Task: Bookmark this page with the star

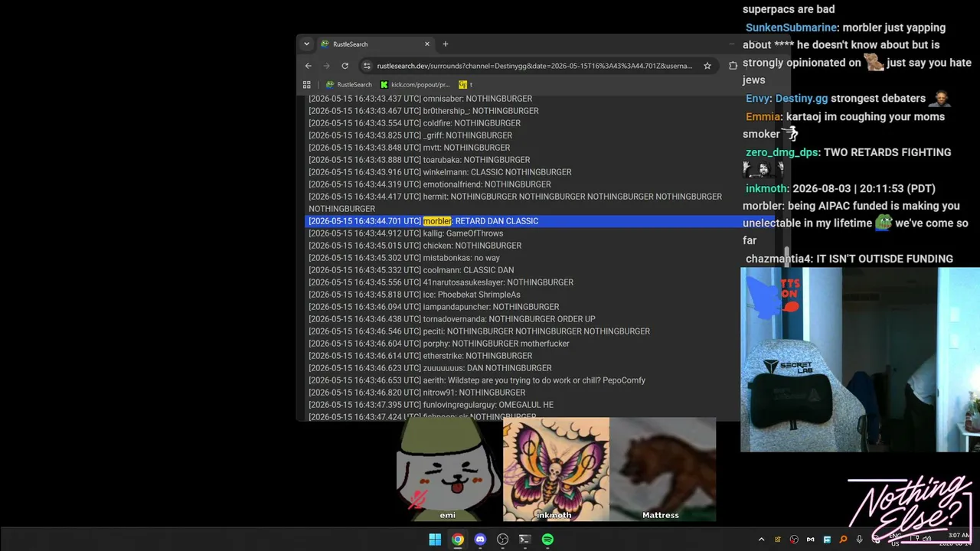Action: point(707,66)
